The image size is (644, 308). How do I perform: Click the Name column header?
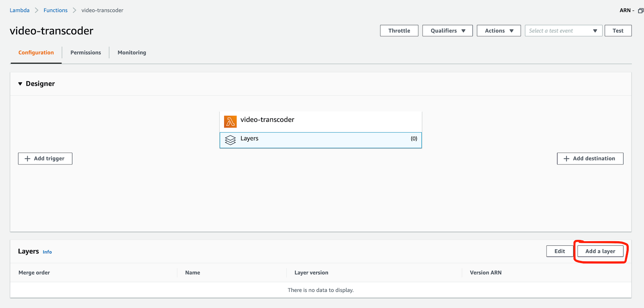[x=192, y=273]
